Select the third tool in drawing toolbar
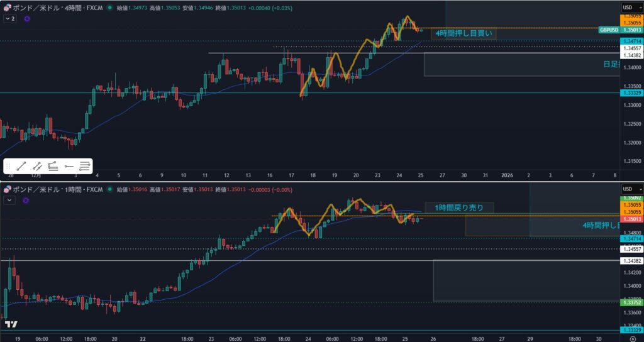The image size is (644, 342). point(53,167)
